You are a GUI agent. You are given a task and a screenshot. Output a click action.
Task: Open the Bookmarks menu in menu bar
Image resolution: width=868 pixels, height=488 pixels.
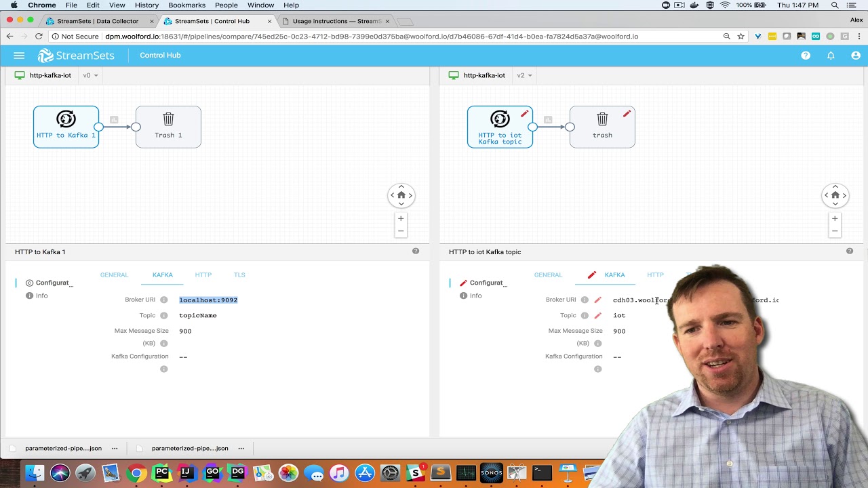(186, 5)
